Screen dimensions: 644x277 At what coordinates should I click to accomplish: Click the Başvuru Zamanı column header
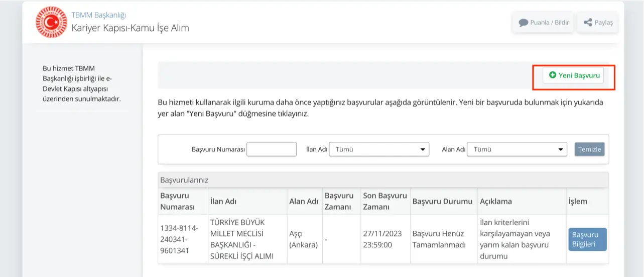coord(341,201)
